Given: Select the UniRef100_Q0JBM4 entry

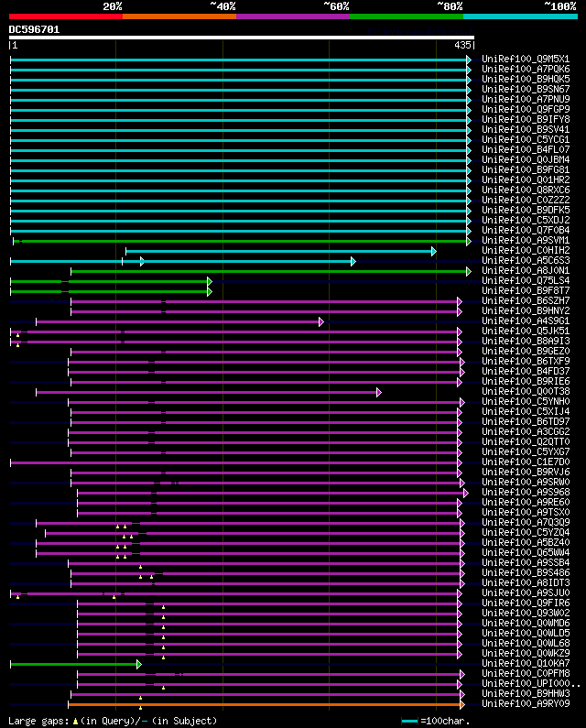Looking at the screenshot, I should click(526, 159).
